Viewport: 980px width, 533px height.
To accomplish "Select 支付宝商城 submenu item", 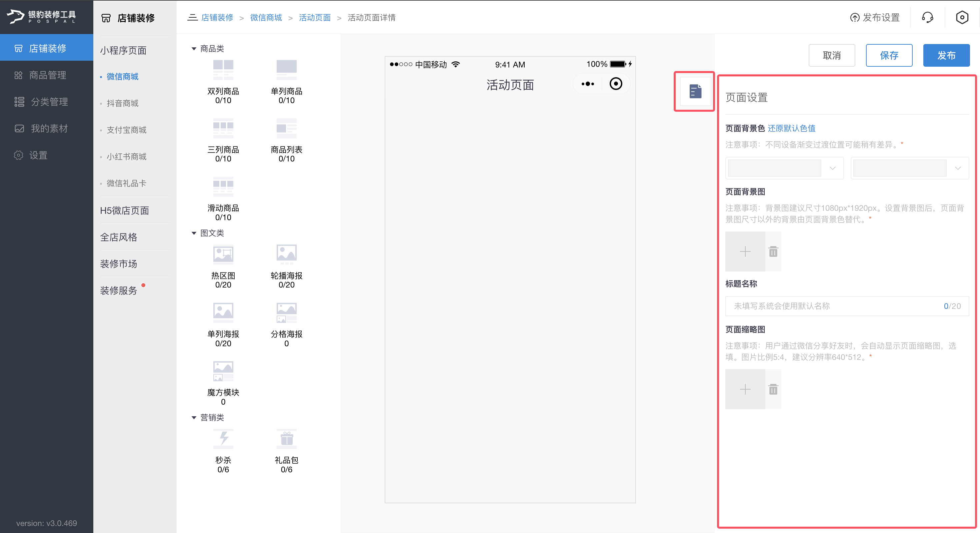I will [126, 130].
